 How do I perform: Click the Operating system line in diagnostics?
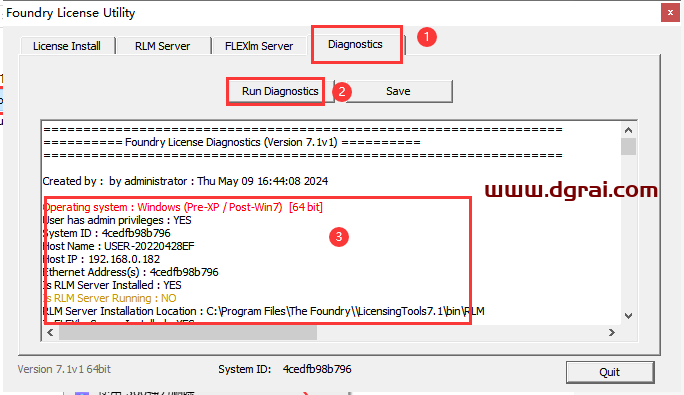[x=183, y=207]
